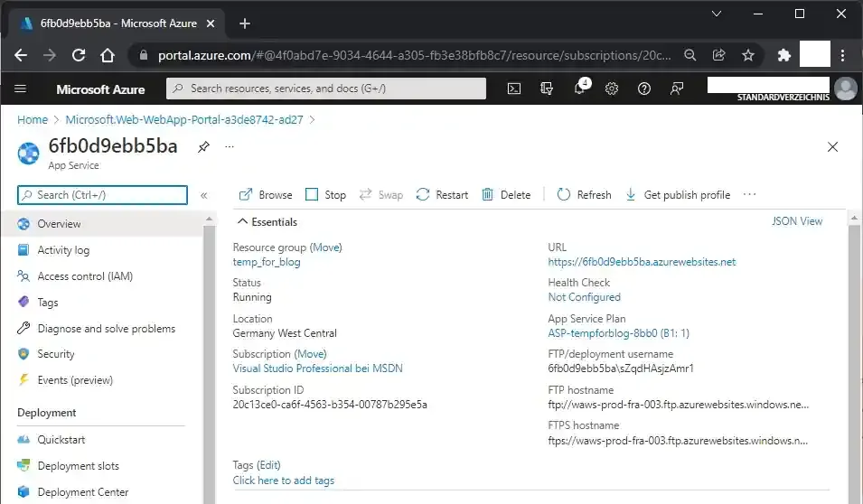Image resolution: width=863 pixels, height=504 pixels.
Task: Open the ellipsis menu next to resource title
Action: (x=230, y=146)
